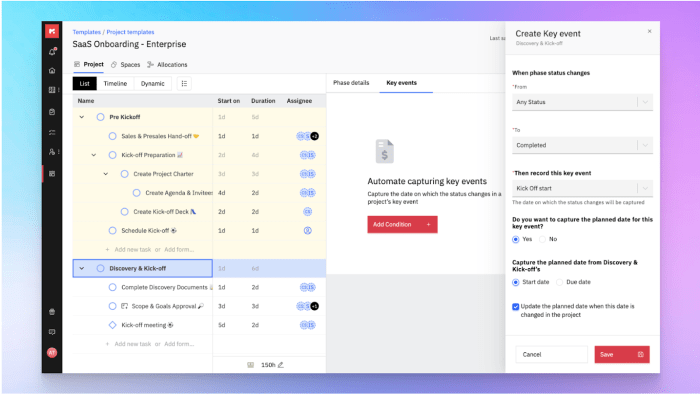Collapse the Create Project Charter task
700x394 pixels.
click(x=106, y=174)
